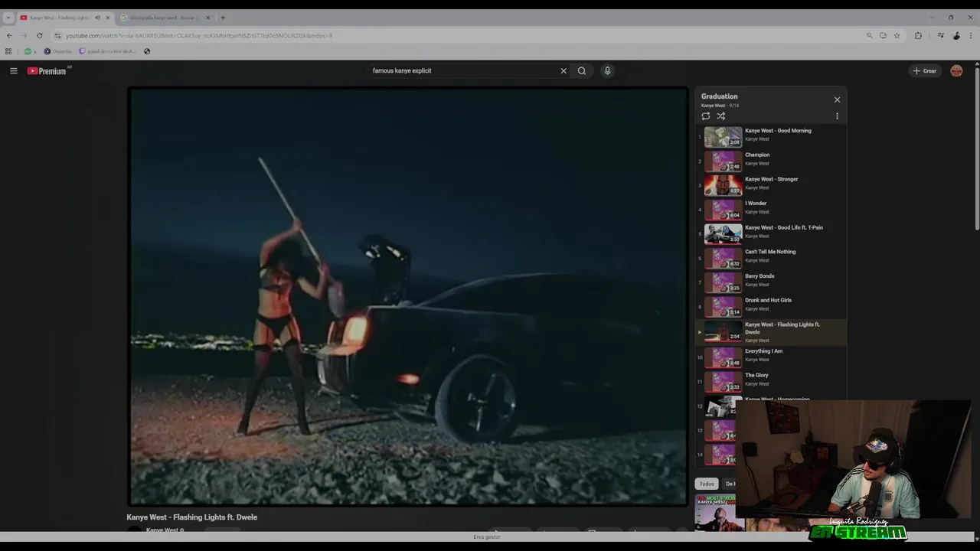Image resolution: width=980 pixels, height=551 pixels.
Task: Toggle playlist shuffle
Action: (x=720, y=116)
